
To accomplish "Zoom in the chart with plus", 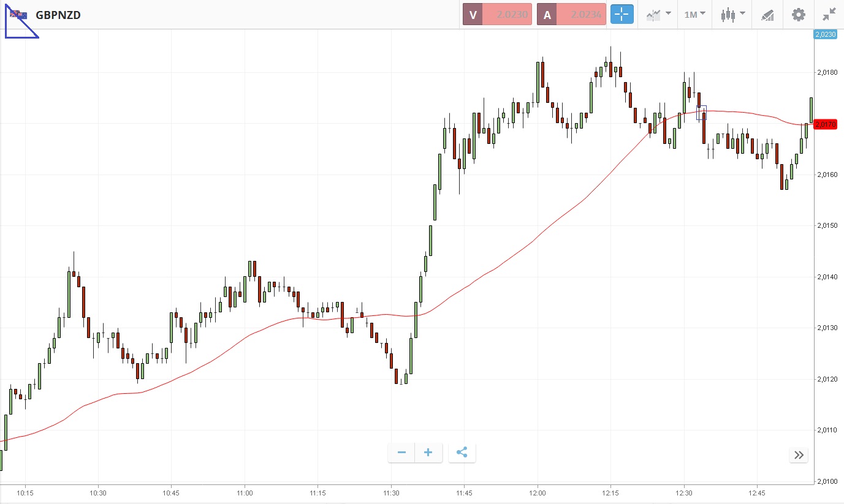I will (x=428, y=453).
